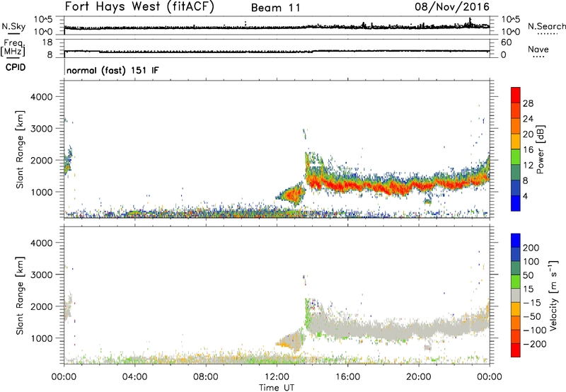This screenshot has width=566, height=392.
Task: Click the gray segment of velocity colorbar
Action: coord(516,295)
